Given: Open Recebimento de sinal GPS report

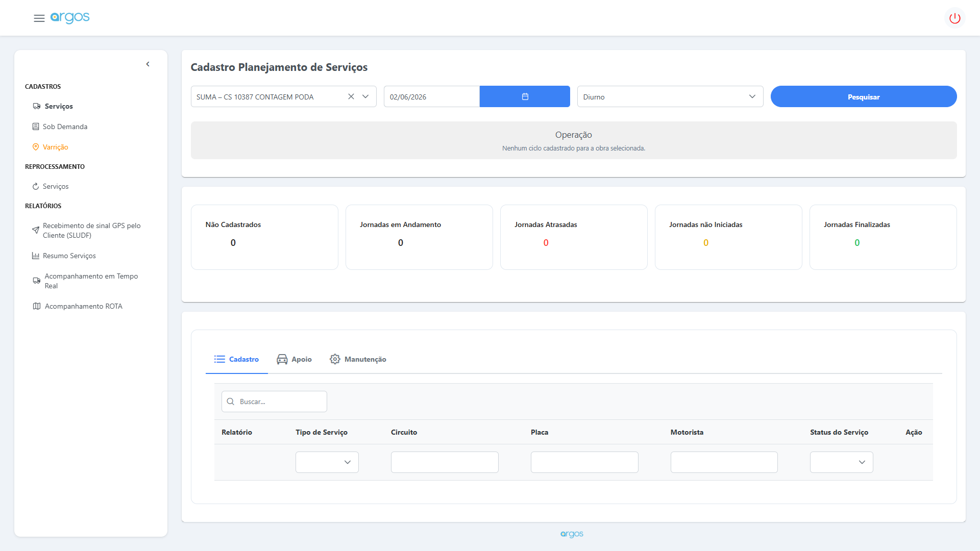Looking at the screenshot, I should click(x=92, y=230).
